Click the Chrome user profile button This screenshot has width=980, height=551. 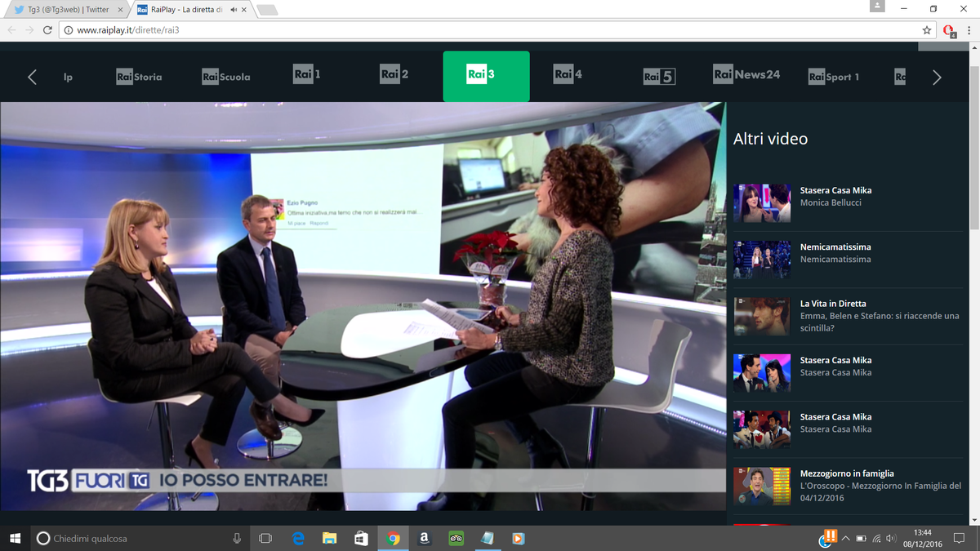click(877, 7)
